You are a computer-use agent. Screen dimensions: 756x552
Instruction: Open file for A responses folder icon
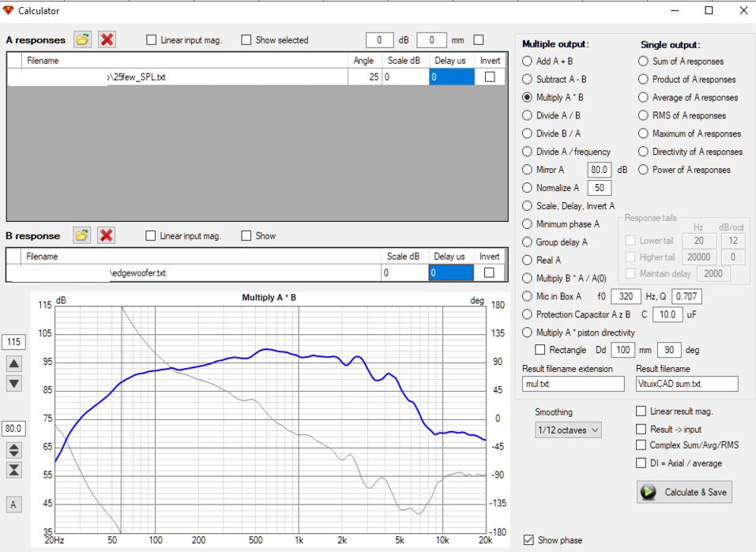pyautogui.click(x=82, y=39)
